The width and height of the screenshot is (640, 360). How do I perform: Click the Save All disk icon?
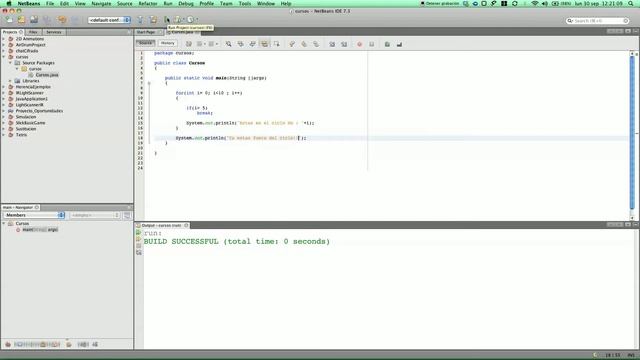(34, 20)
